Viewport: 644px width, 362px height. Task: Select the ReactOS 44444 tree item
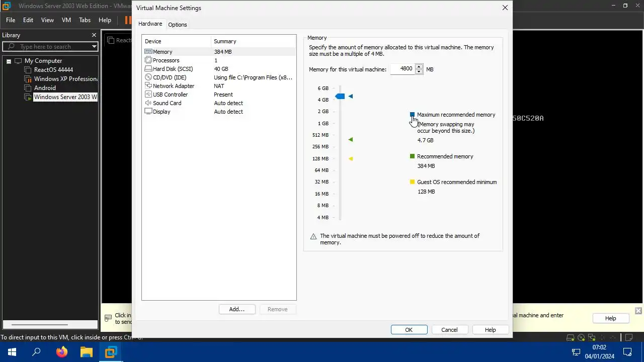(x=53, y=70)
